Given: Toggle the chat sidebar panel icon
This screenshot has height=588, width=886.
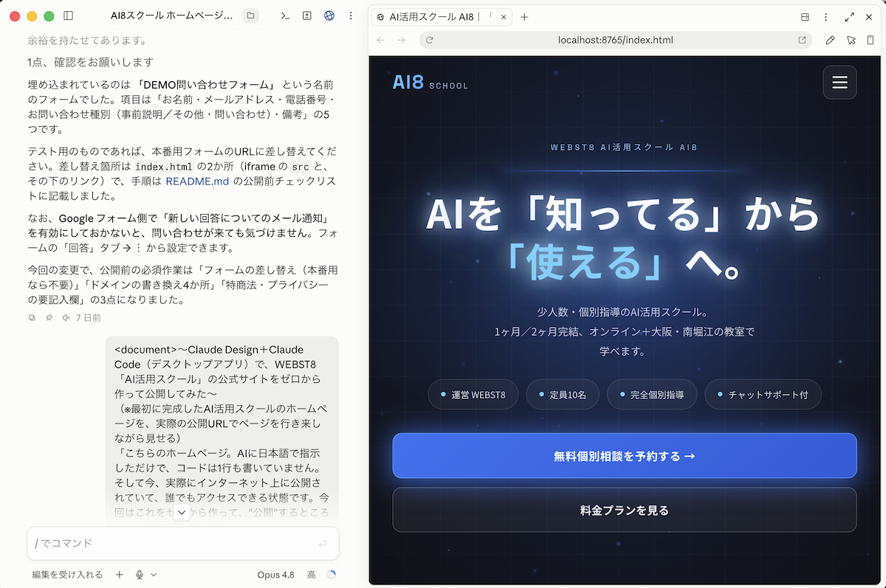Looking at the screenshot, I should pyautogui.click(x=68, y=15).
